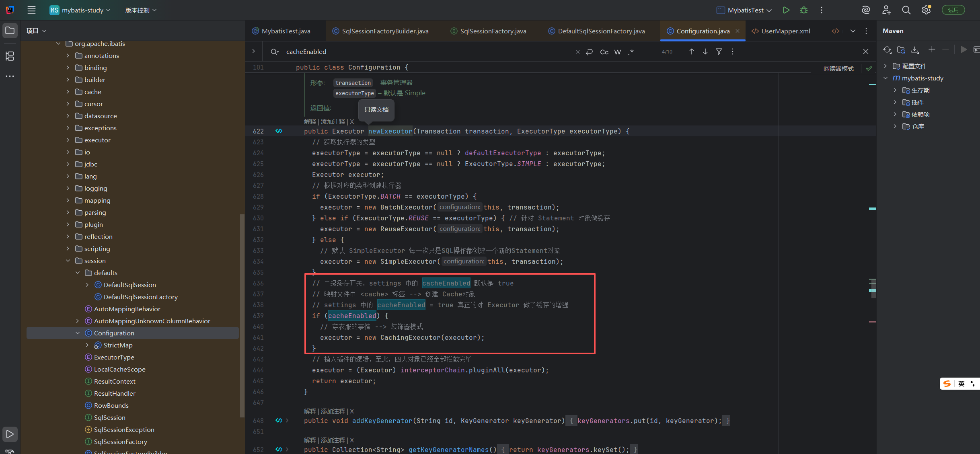Viewport: 980px width, 454px height.
Task: Click 解释 link above newExecutor
Action: click(x=310, y=121)
